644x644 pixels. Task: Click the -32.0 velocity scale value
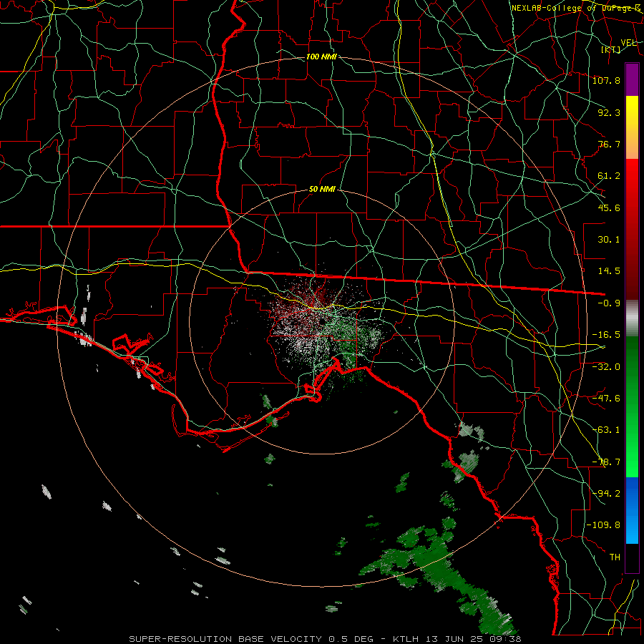tap(606, 366)
